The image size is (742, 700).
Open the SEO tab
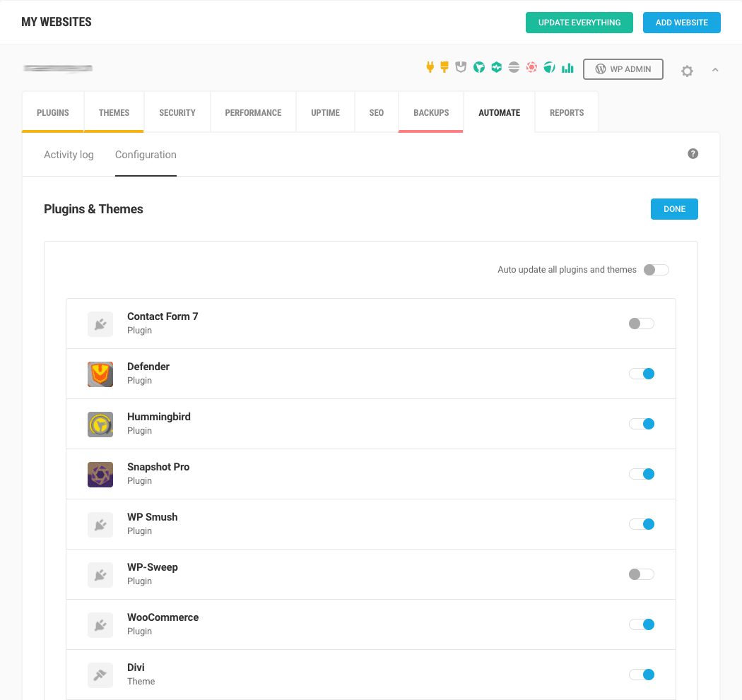(377, 112)
